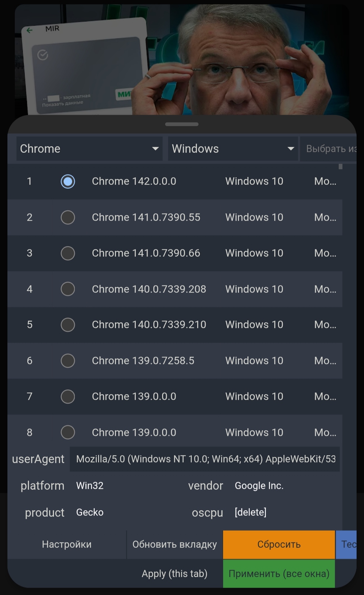Click the list scrollbar thumb
The width and height of the screenshot is (364, 595).
tap(340, 167)
